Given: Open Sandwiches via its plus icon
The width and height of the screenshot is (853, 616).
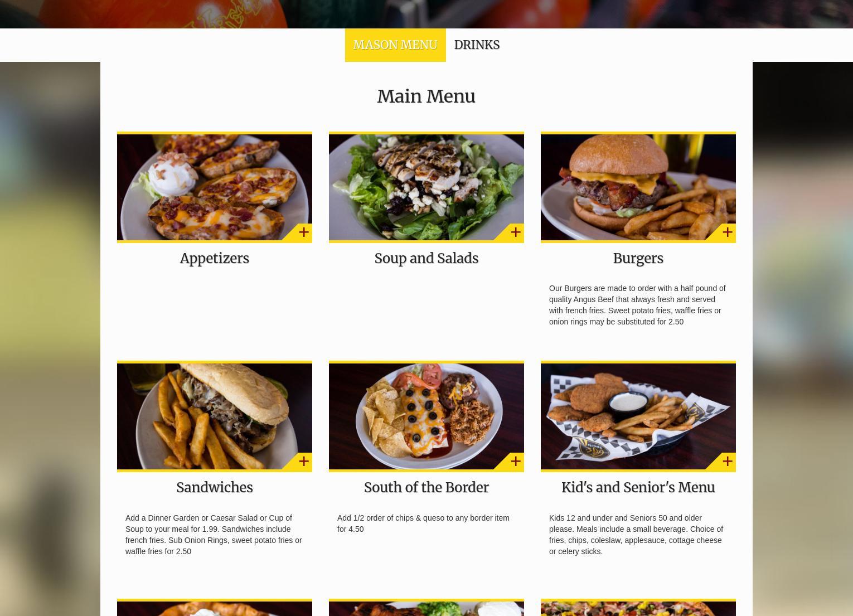Looking at the screenshot, I should 303,461.
